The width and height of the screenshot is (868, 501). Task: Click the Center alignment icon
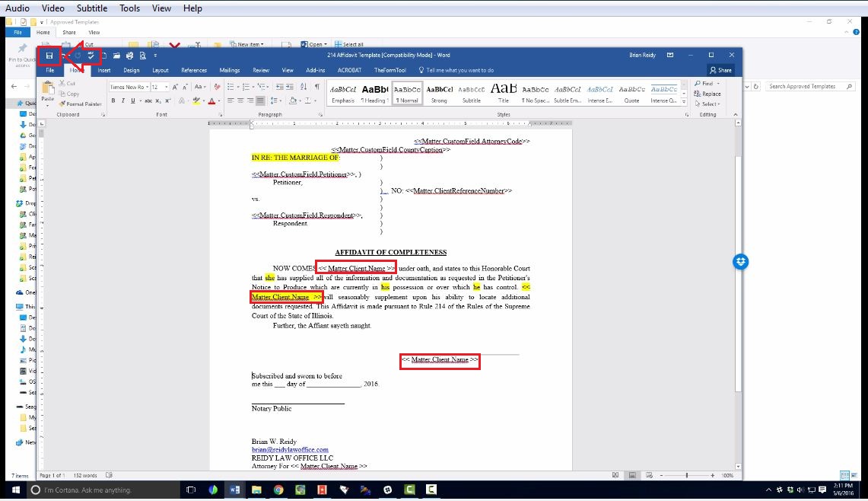[x=240, y=101]
